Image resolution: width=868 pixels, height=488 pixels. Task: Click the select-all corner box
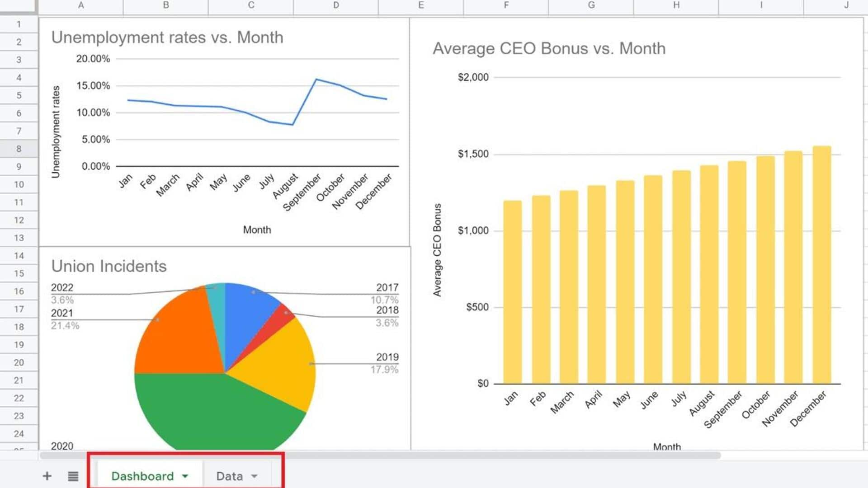pyautogui.click(x=19, y=5)
